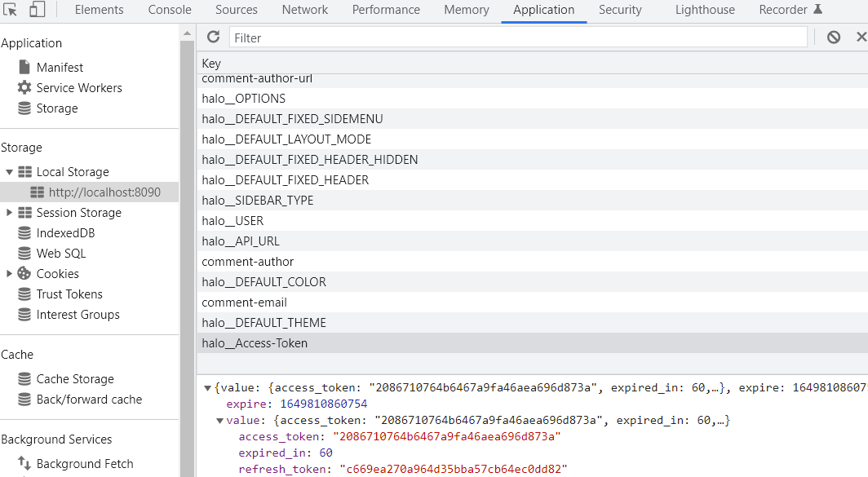Open Cache Storage entry
868x477 pixels.
[75, 379]
